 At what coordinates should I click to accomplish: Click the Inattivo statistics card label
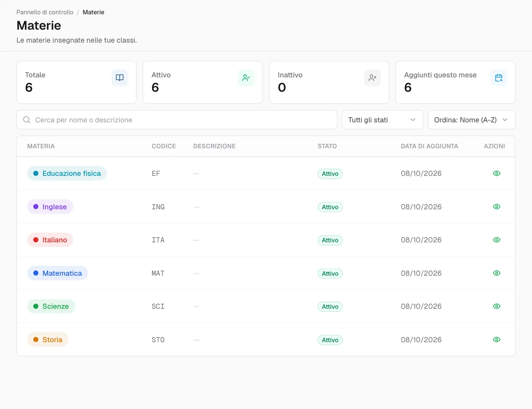click(290, 75)
